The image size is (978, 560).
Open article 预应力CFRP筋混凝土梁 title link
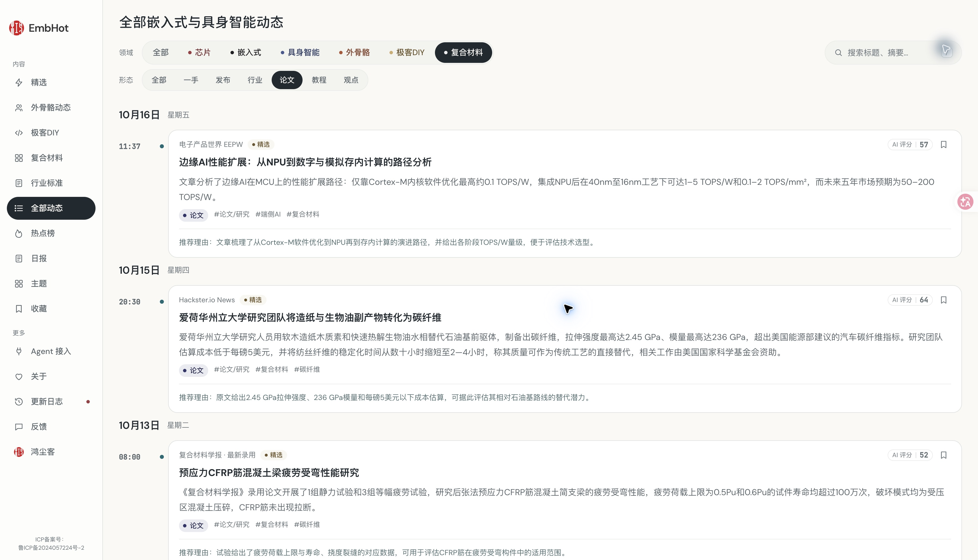pyautogui.click(x=269, y=473)
